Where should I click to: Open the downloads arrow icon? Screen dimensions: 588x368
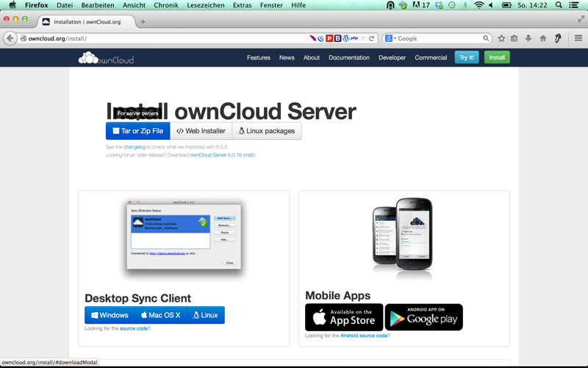[x=528, y=38]
